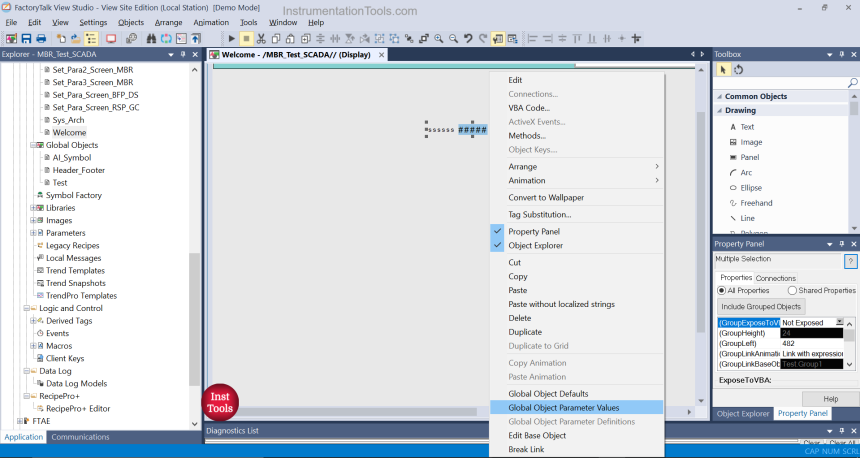
Task: Select Symbol Factory in Explorer tree
Action: click(73, 195)
